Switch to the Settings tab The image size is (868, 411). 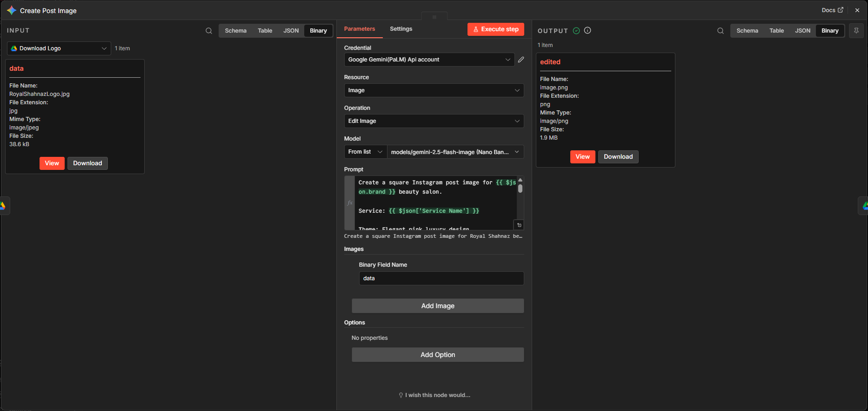coord(401,29)
